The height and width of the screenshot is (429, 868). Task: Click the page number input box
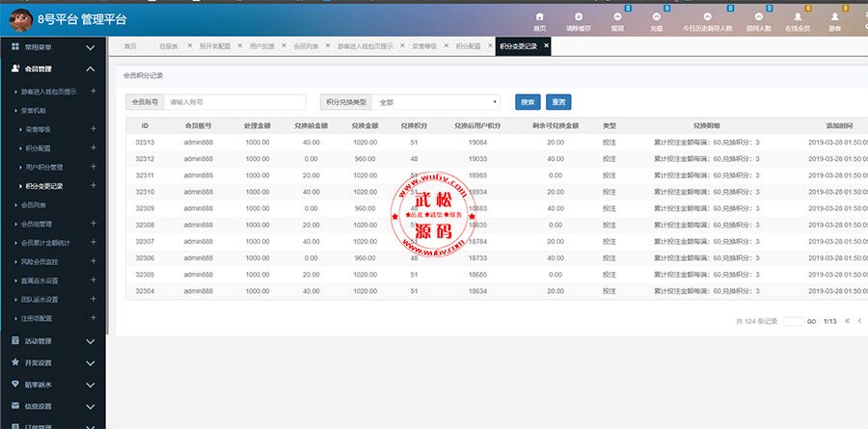793,321
